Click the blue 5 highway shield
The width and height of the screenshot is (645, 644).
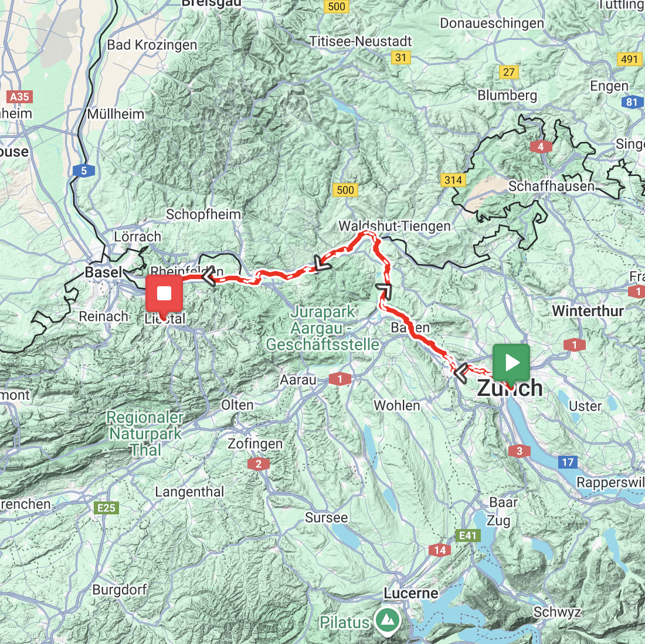point(84,170)
